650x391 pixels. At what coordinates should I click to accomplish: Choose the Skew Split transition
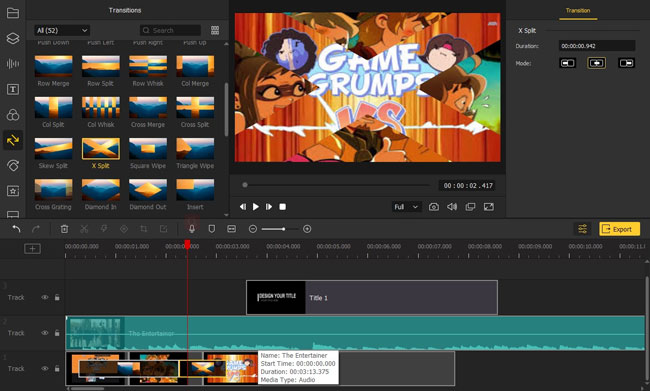53,148
